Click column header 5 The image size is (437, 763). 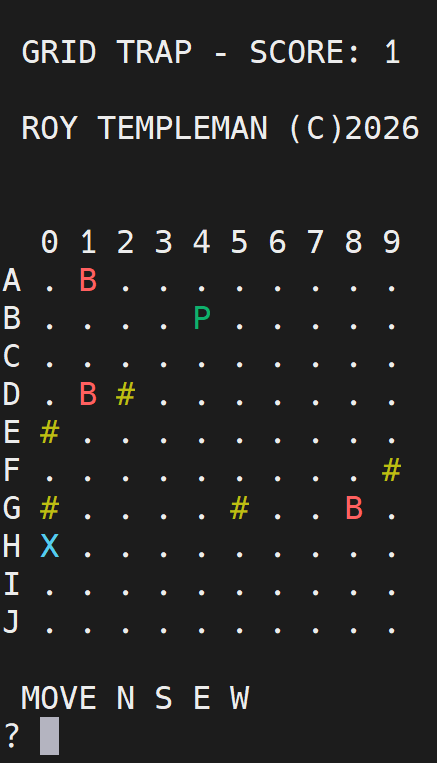point(239,242)
